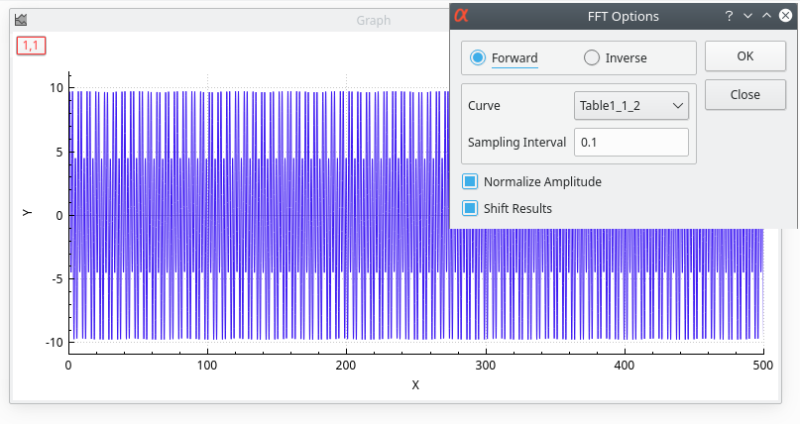Click the Graph window icon in its title bar
Viewport: 800px width, 424px height.
tap(21, 20)
